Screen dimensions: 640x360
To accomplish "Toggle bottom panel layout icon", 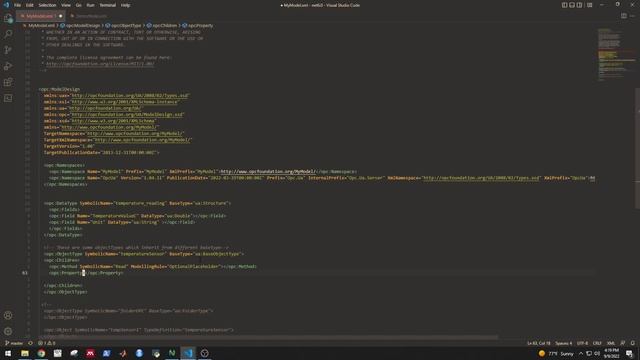I will [572, 5].
